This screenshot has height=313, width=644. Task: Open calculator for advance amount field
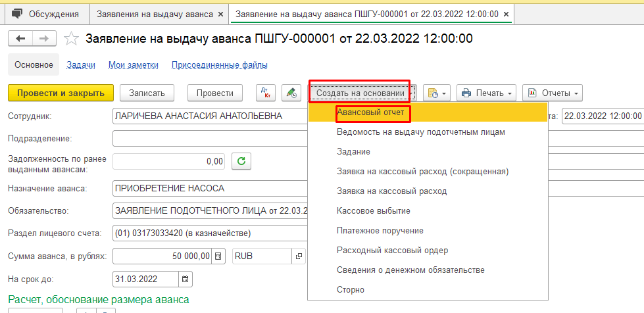click(220, 256)
